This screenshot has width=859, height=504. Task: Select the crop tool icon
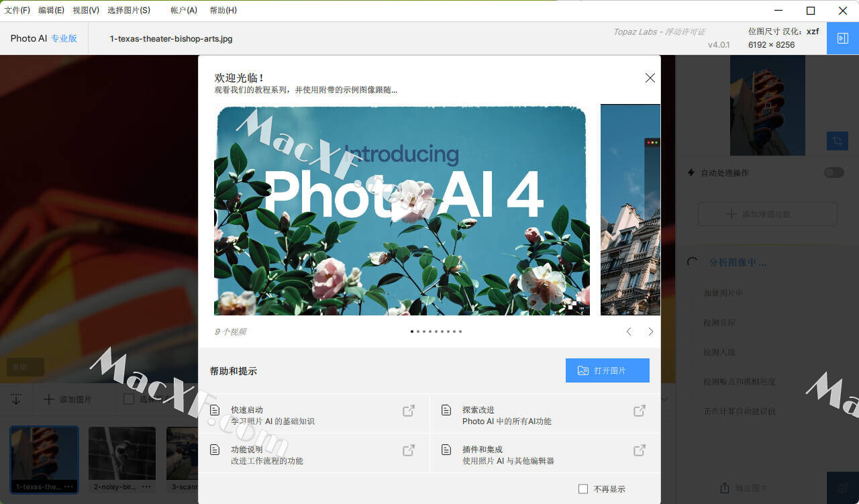pyautogui.click(x=837, y=141)
